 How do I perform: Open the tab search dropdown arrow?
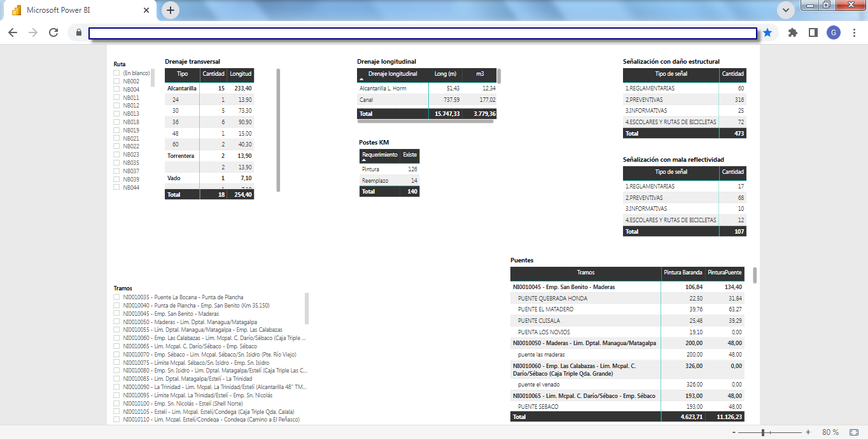click(x=787, y=10)
